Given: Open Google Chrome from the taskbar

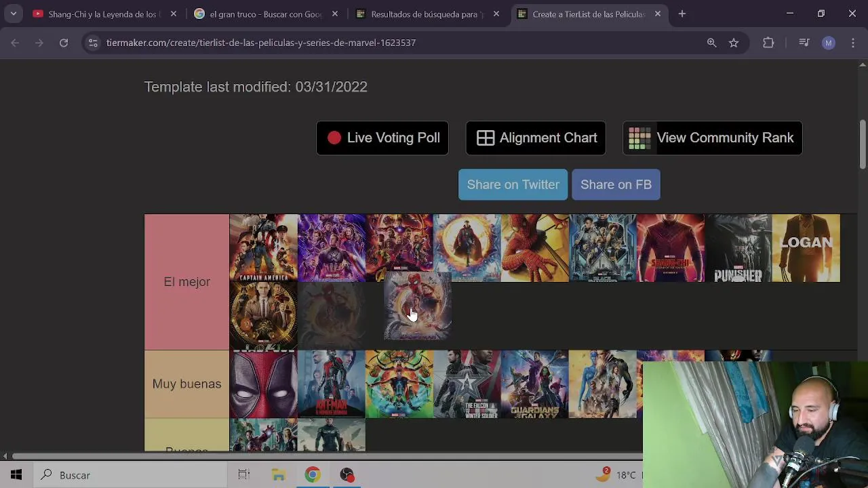Looking at the screenshot, I should click(313, 475).
